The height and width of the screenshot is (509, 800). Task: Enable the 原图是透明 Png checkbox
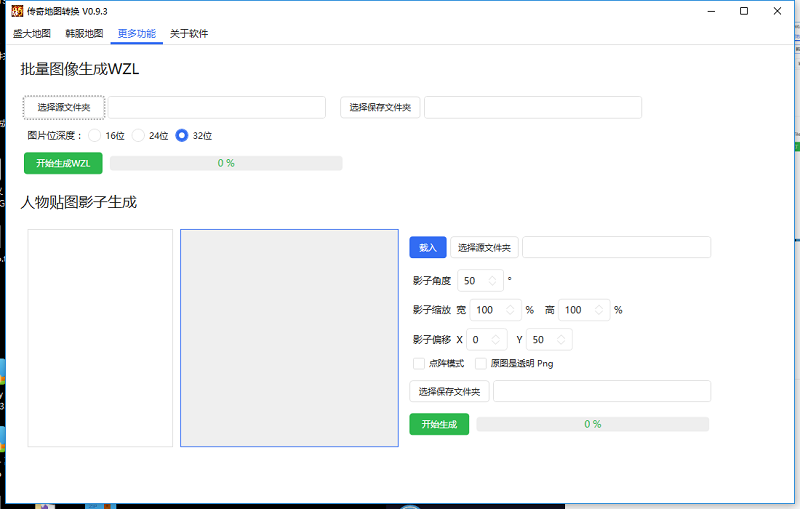pos(481,364)
